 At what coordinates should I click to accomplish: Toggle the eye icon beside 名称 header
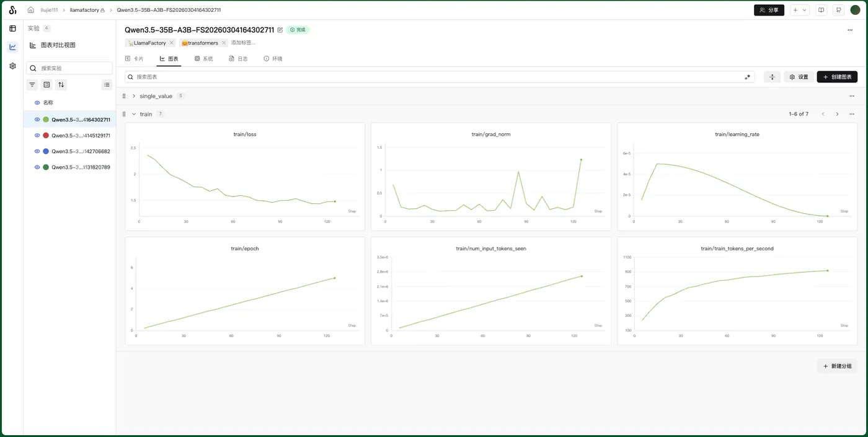click(x=37, y=103)
